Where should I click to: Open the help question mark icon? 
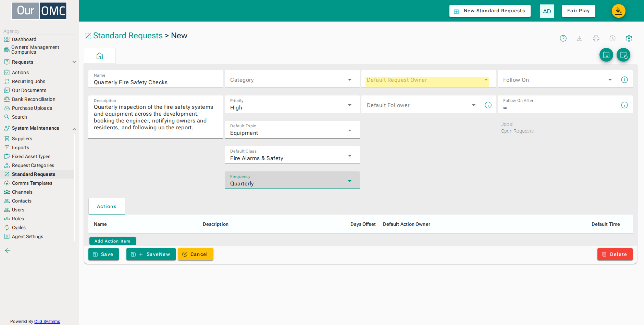(563, 38)
